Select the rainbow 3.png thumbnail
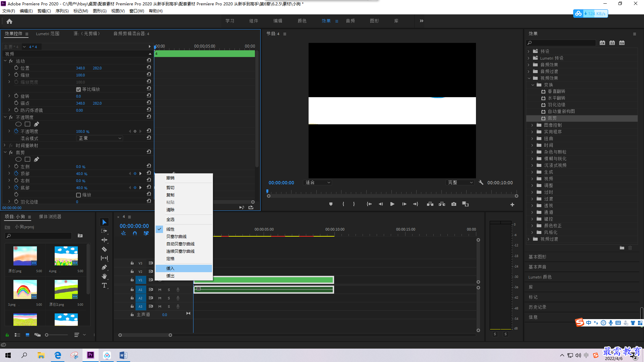Viewport: 644px width, 362px height. (25, 289)
